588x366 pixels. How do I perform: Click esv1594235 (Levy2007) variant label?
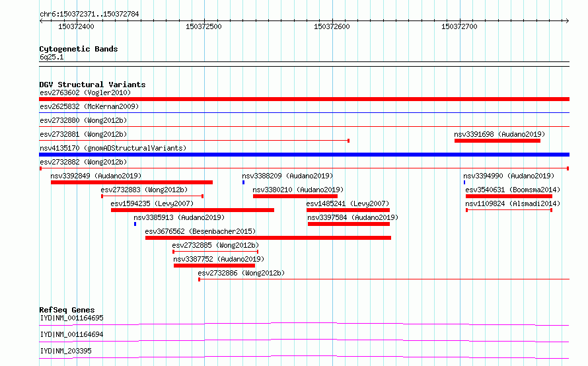[152, 203]
